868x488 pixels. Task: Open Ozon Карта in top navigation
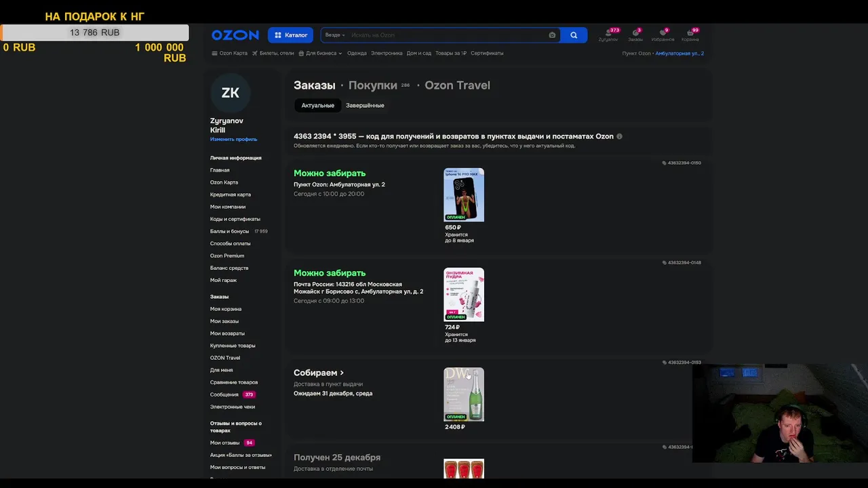tap(230, 53)
